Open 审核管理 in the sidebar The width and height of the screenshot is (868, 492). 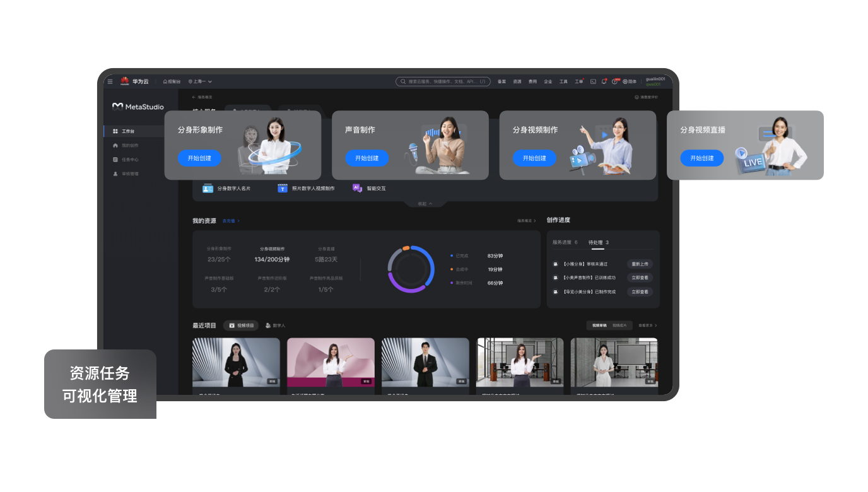tap(126, 173)
